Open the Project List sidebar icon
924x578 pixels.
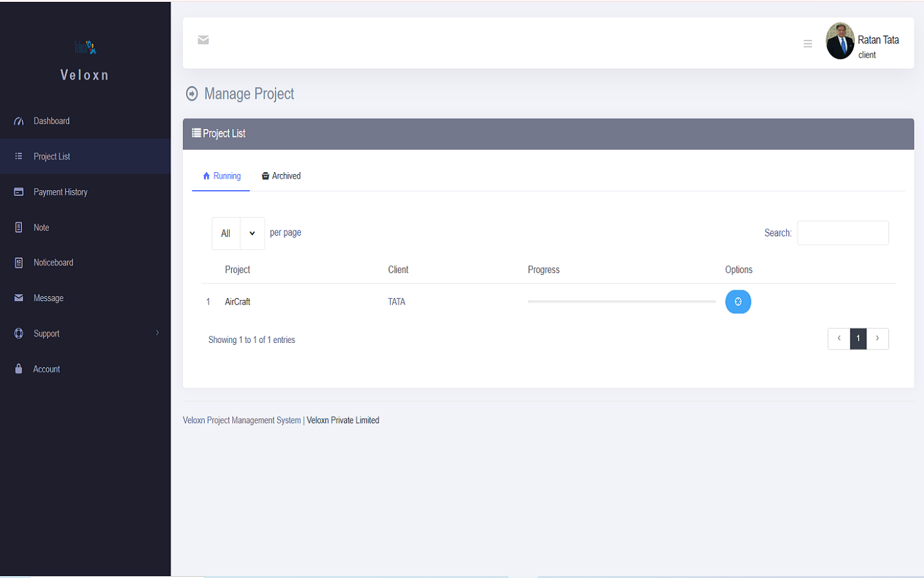(17, 156)
